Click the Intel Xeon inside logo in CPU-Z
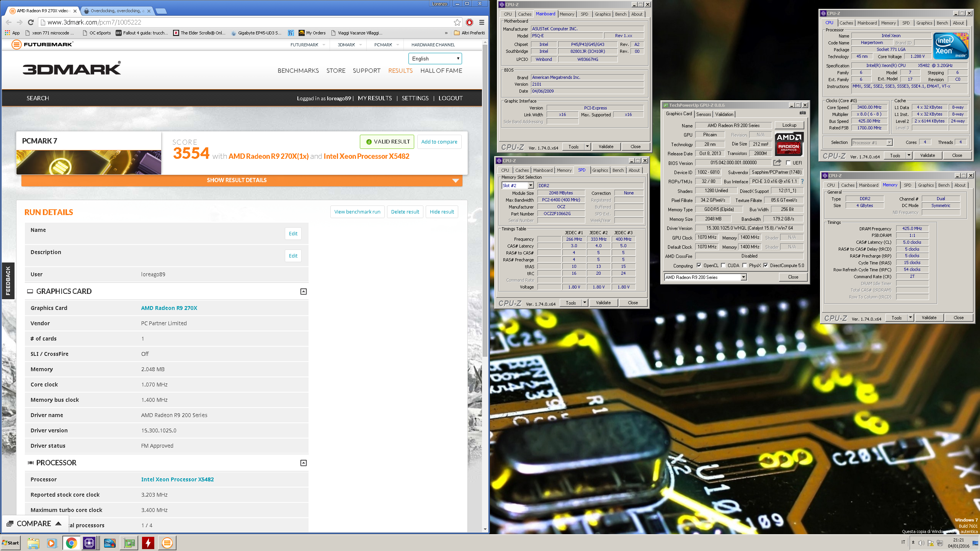The width and height of the screenshot is (980, 551). [951, 46]
